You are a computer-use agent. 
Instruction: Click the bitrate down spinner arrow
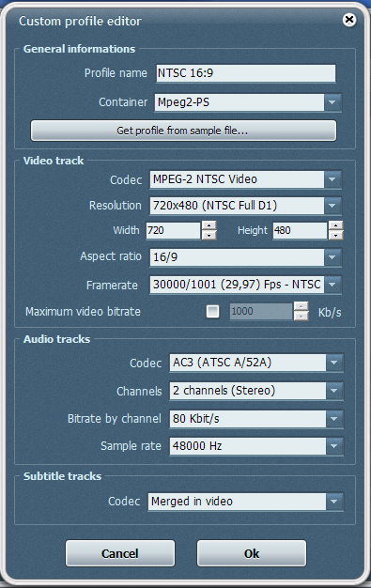[301, 317]
